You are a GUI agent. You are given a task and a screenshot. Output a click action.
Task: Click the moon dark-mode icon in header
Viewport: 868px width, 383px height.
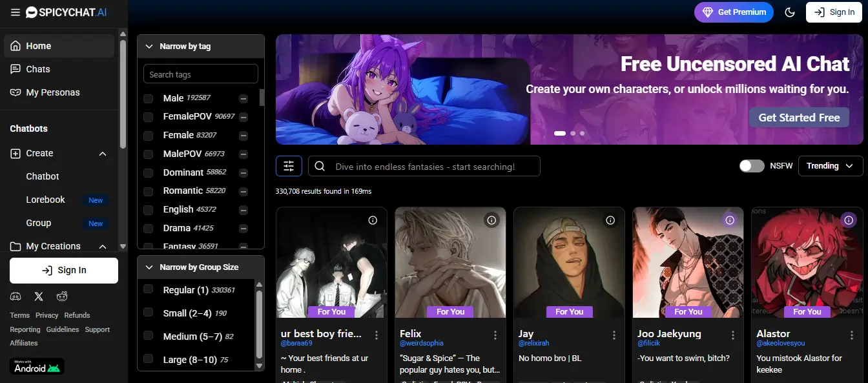click(x=790, y=12)
